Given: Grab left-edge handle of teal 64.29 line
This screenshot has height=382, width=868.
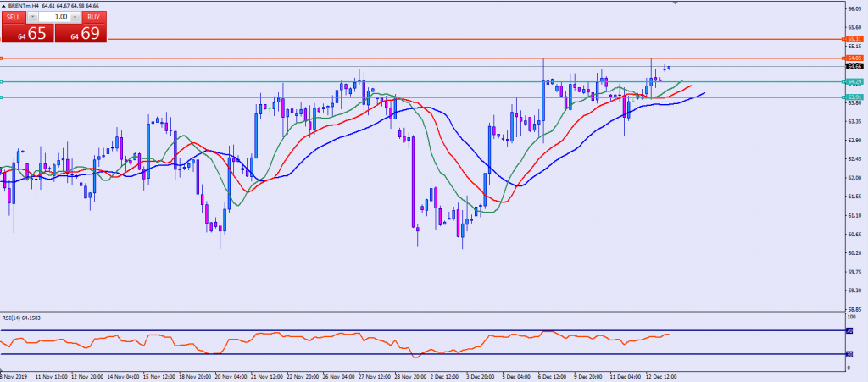Looking at the screenshot, I should click(2, 81).
